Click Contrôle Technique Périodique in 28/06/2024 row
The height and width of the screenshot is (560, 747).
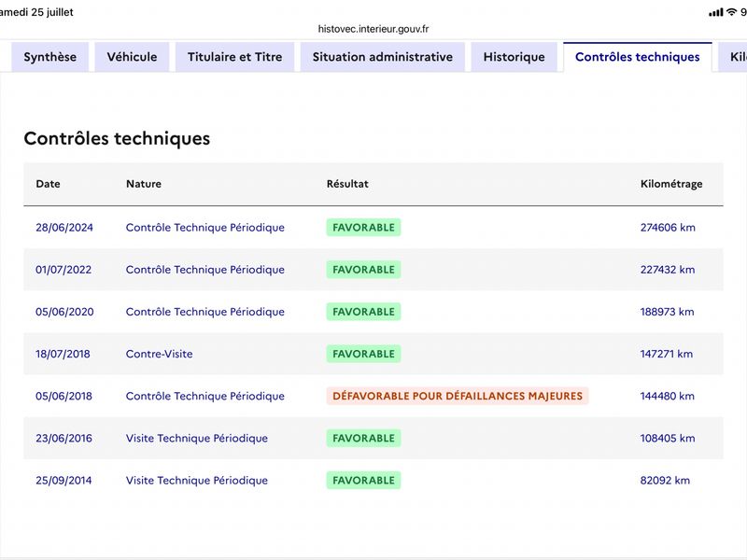pyautogui.click(x=205, y=228)
